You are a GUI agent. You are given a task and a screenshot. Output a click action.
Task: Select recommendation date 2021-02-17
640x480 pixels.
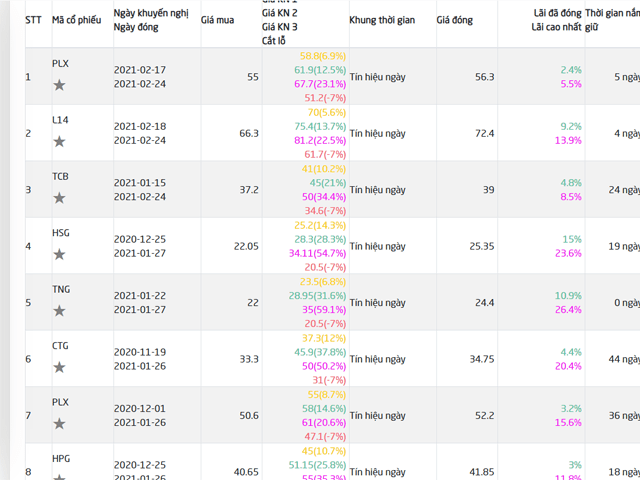coord(140,70)
